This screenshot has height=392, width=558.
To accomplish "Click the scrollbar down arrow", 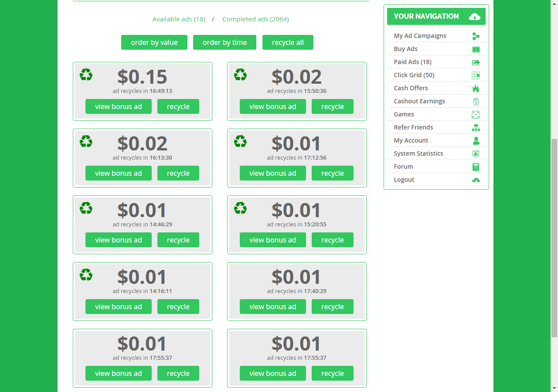I will tap(554, 388).
